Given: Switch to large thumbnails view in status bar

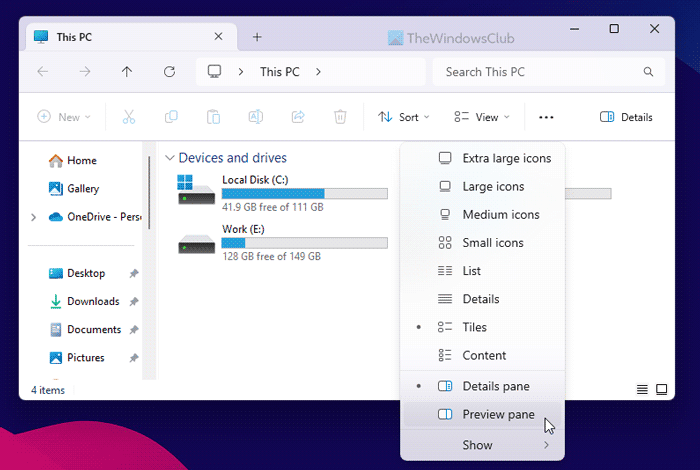Looking at the screenshot, I should pos(662,390).
